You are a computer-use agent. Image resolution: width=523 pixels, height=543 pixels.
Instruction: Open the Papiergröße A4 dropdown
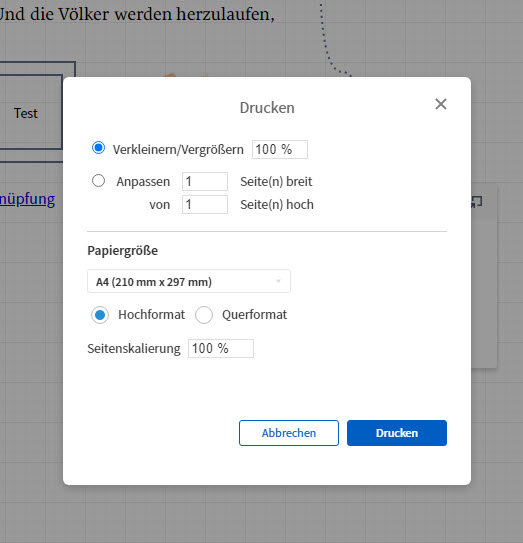tap(189, 281)
